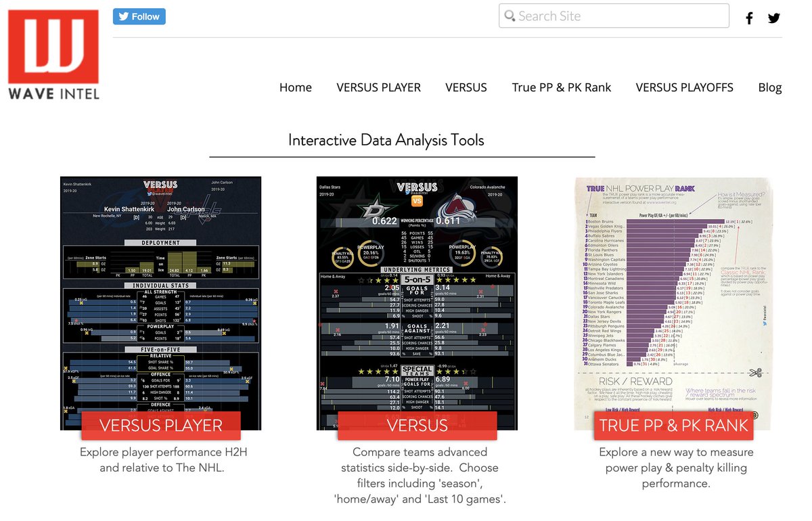Open the Shattenkirk vs Carlson player thumbnail

tap(161, 303)
